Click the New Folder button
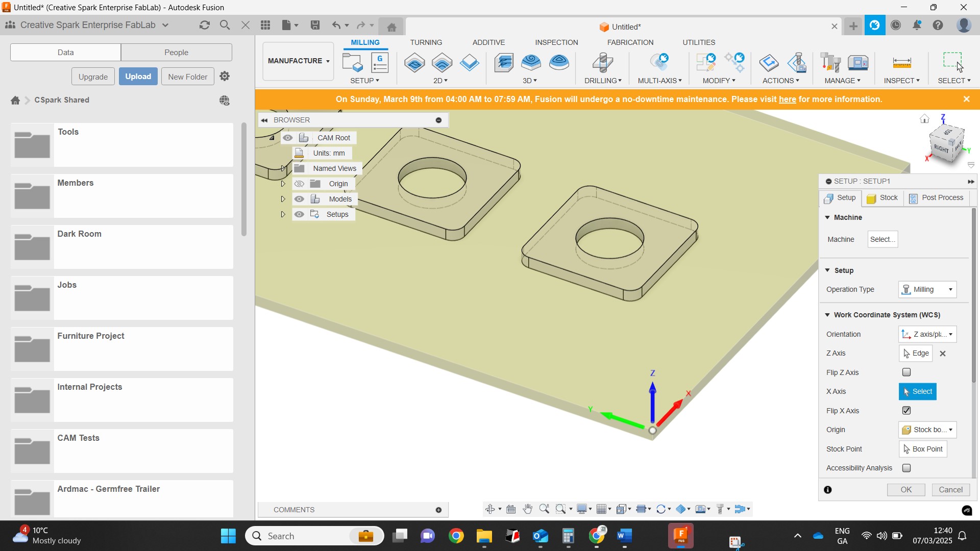Image resolution: width=980 pixels, height=551 pixels. [x=187, y=77]
